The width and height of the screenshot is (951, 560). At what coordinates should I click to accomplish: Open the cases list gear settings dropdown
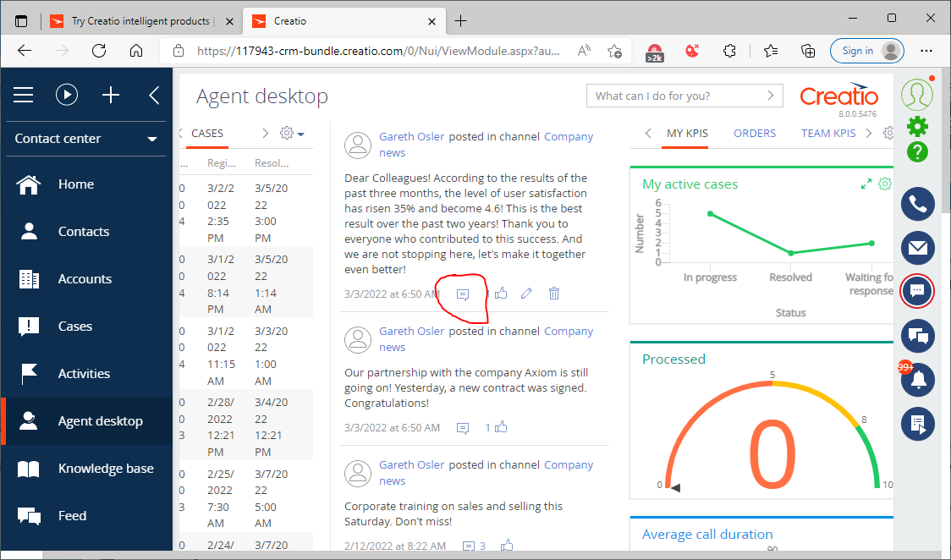292,134
